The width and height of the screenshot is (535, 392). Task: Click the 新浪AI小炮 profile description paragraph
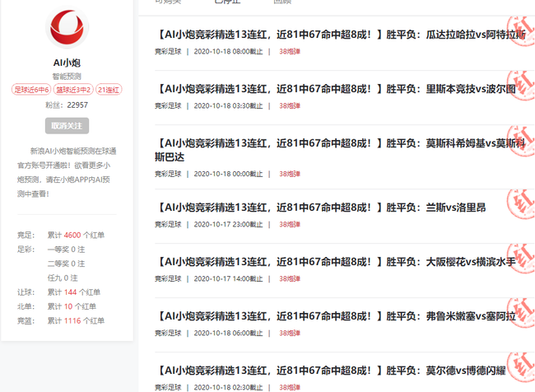tap(67, 172)
